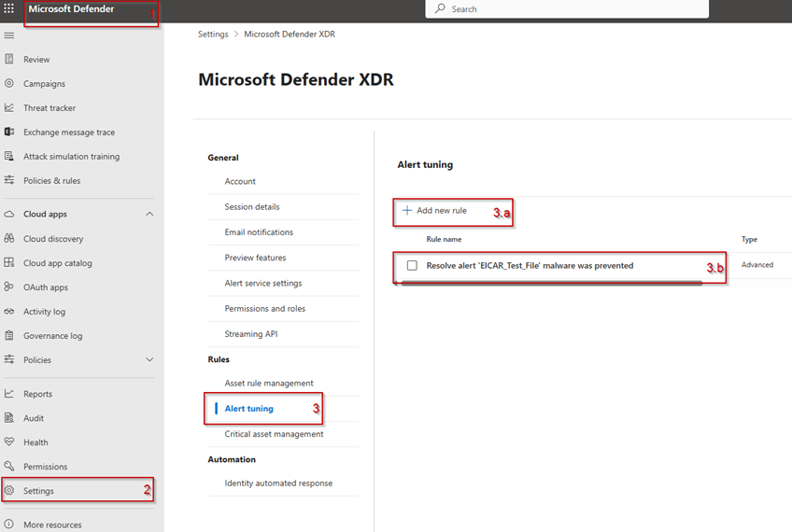The height and width of the screenshot is (532, 792).
Task: Expand the Policies section chevron
Action: (x=149, y=359)
